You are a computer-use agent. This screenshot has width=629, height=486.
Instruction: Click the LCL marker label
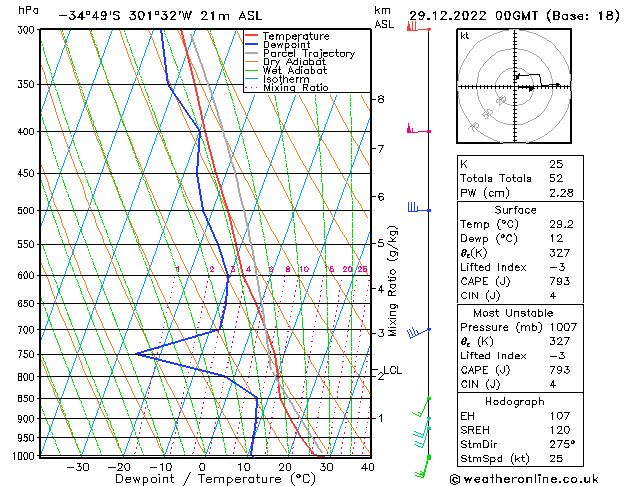coord(393,370)
